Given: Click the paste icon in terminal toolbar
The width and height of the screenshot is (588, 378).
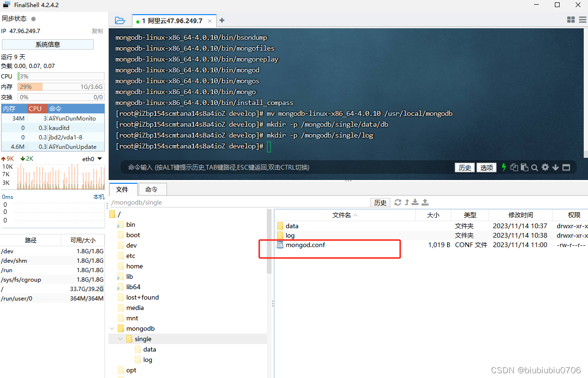Looking at the screenshot, I should pos(525,167).
